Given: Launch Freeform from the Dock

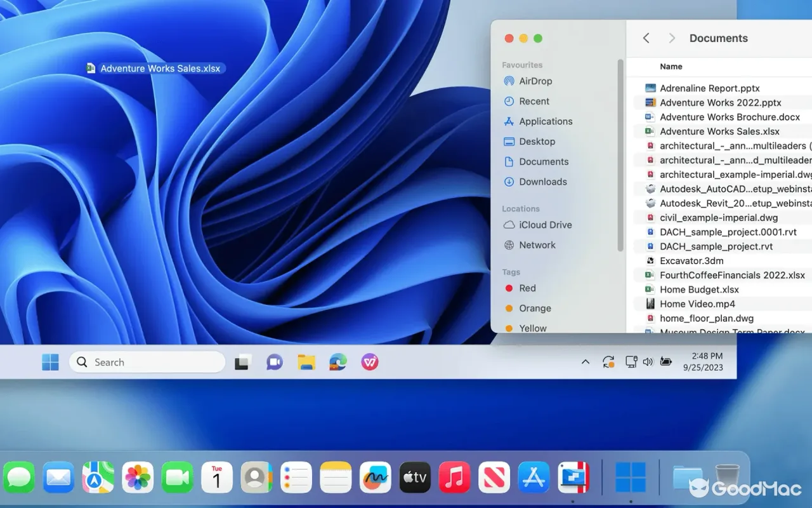Looking at the screenshot, I should pos(375,478).
